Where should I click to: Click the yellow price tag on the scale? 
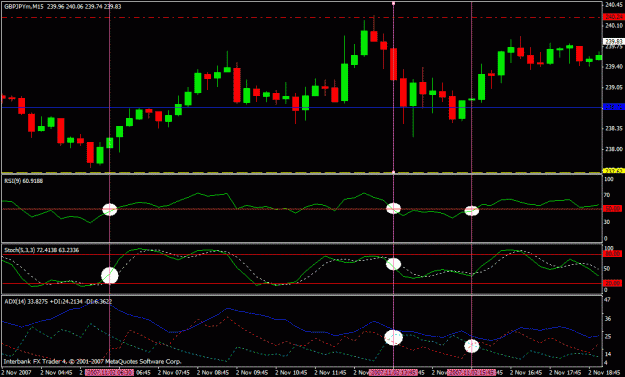(x=614, y=171)
